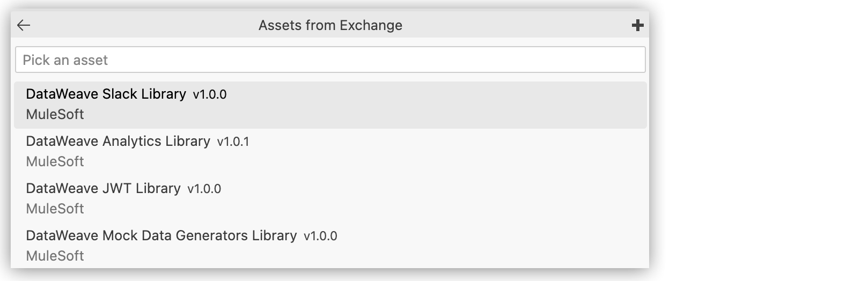This screenshot has width=868, height=281.
Task: Click the back arrow icon
Action: pos(24,25)
